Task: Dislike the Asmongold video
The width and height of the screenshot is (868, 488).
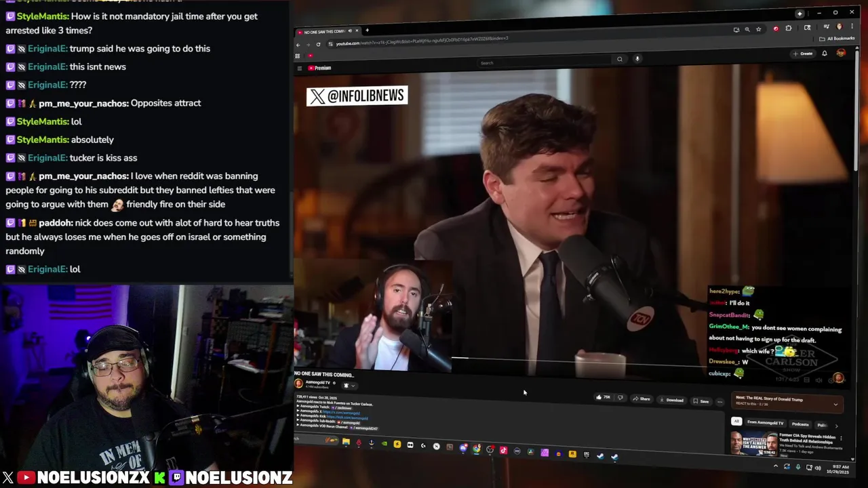Action: pos(620,397)
